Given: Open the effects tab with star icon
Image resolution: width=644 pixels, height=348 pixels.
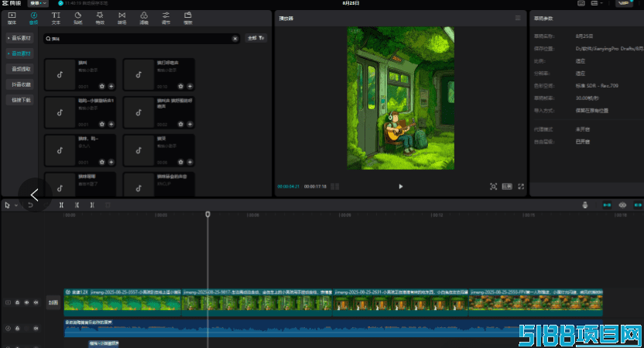Looking at the screenshot, I should pos(100,18).
